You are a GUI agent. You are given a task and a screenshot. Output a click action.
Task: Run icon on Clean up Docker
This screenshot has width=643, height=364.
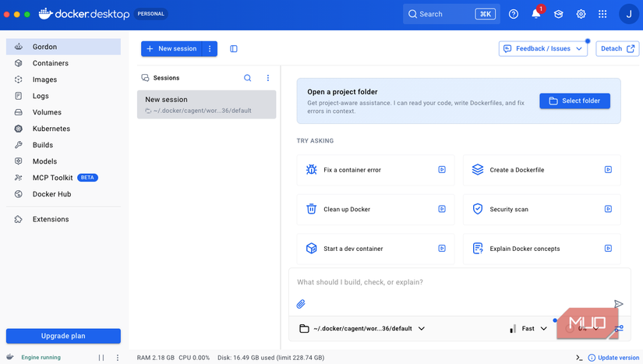click(x=442, y=209)
